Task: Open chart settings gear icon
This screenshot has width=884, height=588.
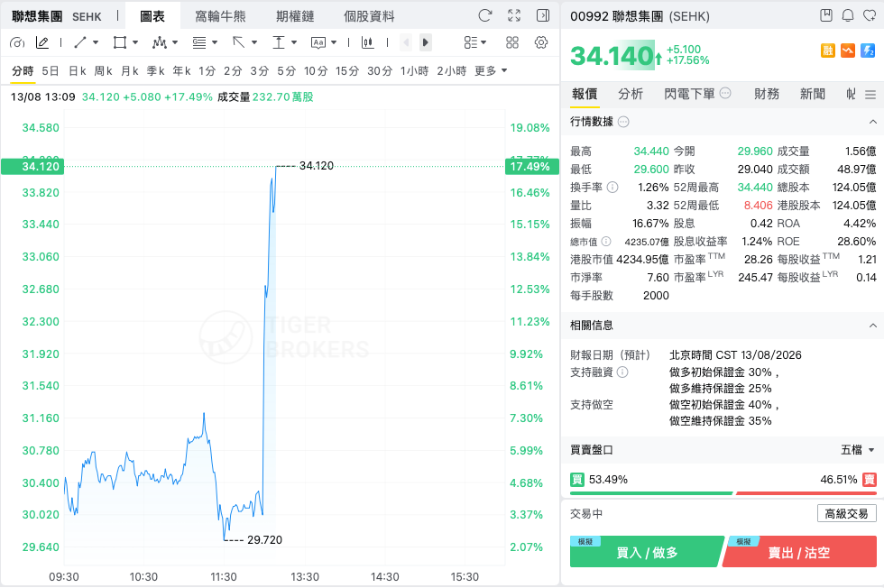Action: click(541, 42)
